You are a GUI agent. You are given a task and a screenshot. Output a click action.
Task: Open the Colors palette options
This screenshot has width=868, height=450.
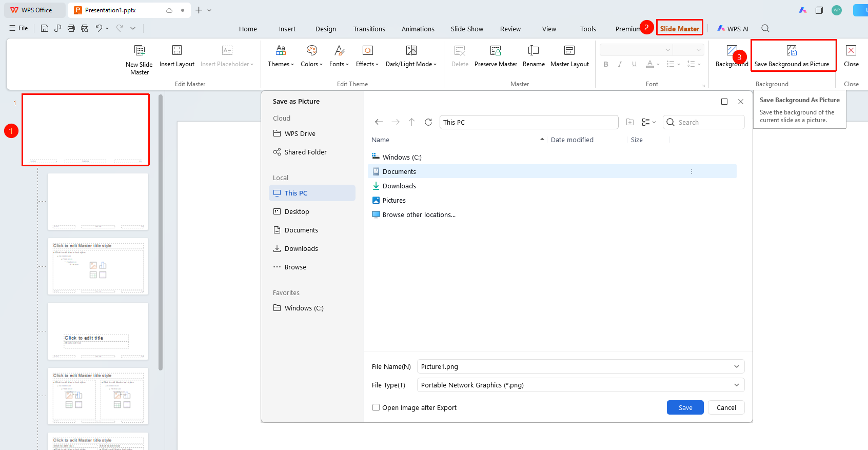(x=311, y=56)
